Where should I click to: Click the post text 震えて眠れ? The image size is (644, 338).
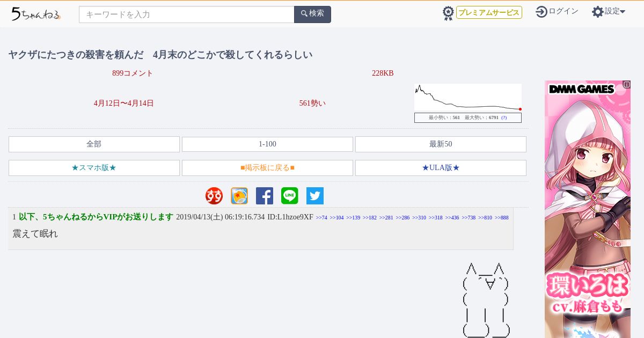click(x=35, y=234)
